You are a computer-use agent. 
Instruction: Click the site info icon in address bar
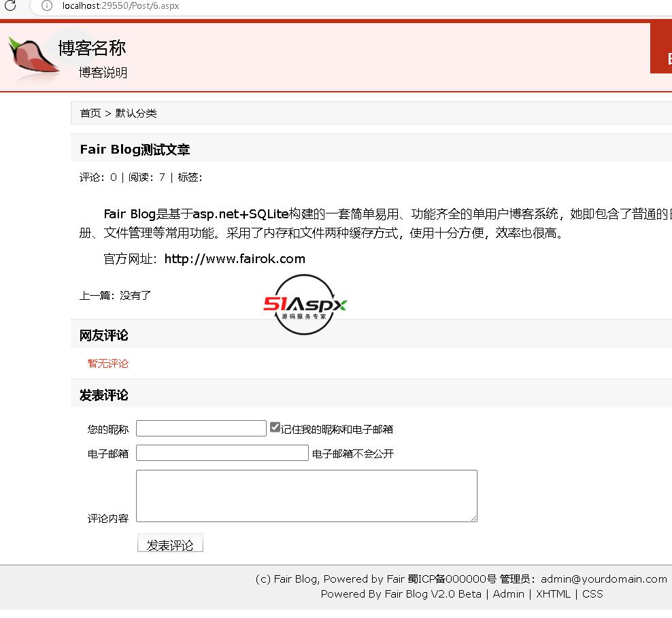tap(47, 5)
